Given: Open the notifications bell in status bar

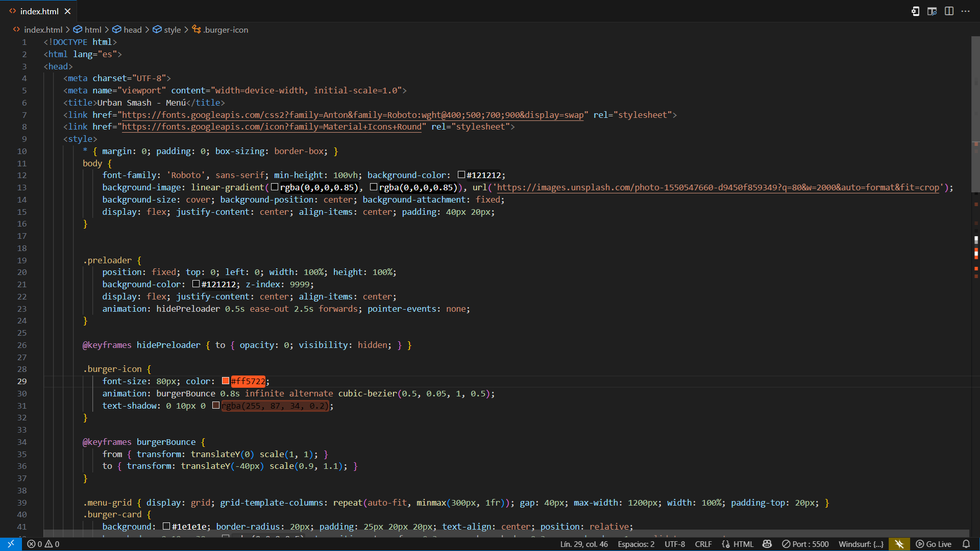Looking at the screenshot, I should 966,544.
